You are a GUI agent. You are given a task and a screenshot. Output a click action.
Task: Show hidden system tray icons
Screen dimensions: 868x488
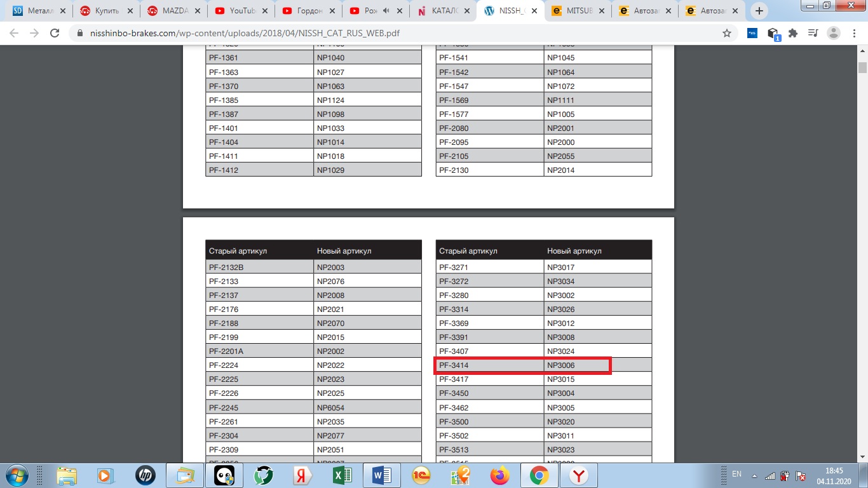(754, 475)
